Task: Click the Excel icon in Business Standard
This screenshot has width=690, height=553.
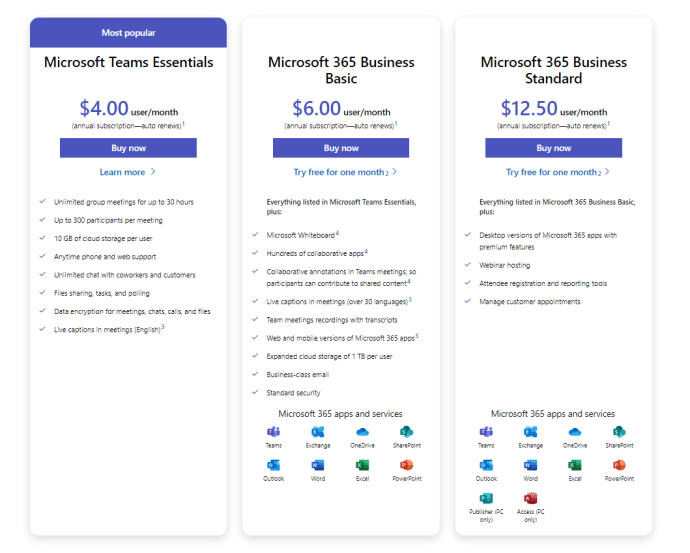Action: click(575, 465)
